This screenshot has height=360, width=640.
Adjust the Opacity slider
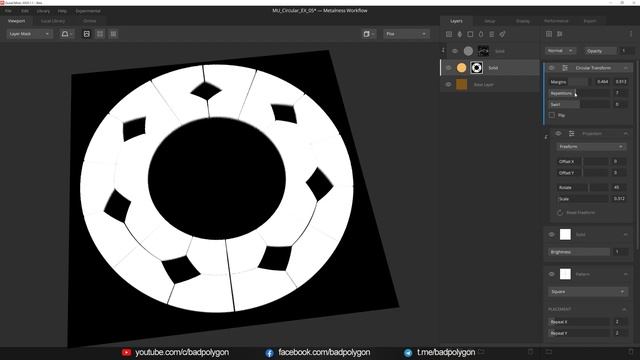click(x=600, y=51)
